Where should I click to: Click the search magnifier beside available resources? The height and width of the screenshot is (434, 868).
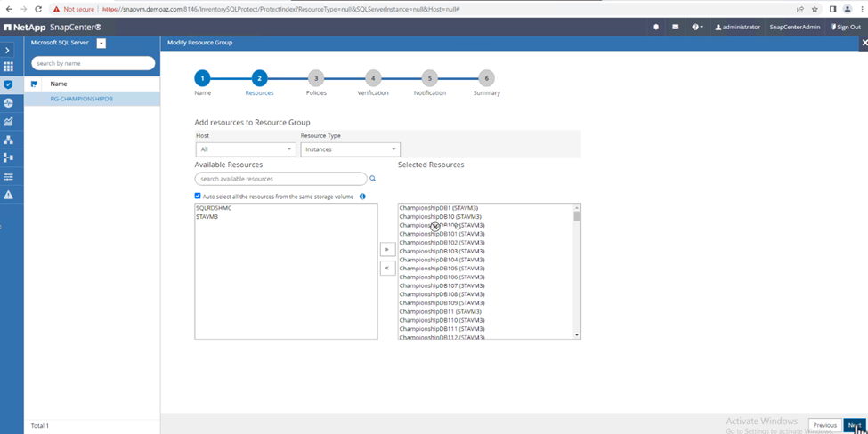click(372, 179)
